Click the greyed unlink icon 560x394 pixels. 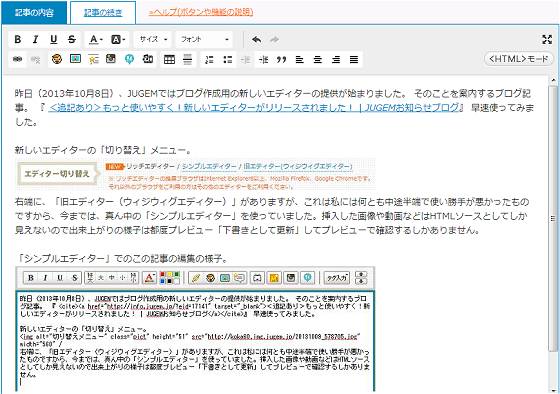coord(35,59)
